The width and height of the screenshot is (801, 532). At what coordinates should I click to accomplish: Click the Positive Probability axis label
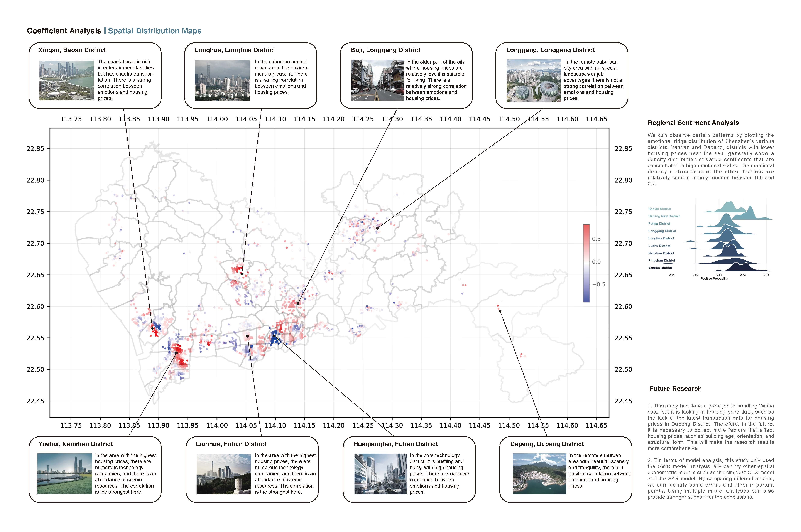[714, 279]
